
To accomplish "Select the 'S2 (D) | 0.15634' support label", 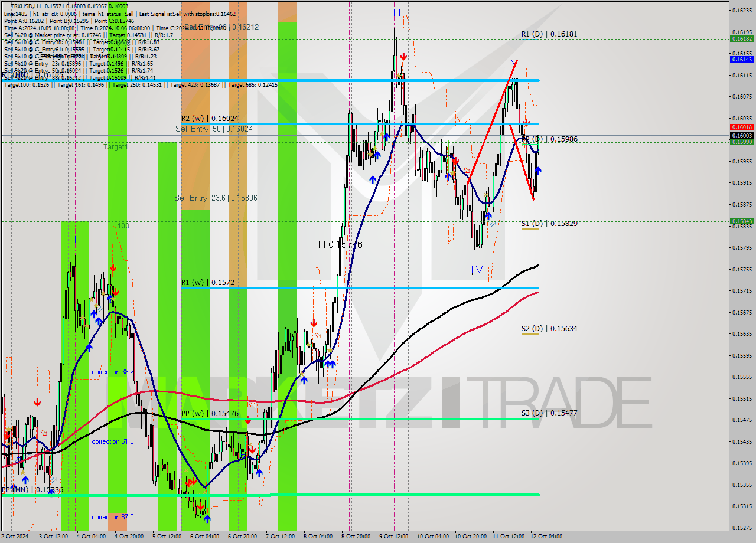I will pos(549,329).
